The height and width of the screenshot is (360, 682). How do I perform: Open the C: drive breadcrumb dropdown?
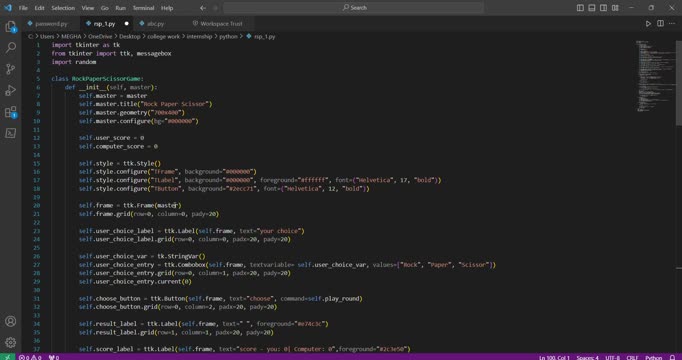click(30, 37)
